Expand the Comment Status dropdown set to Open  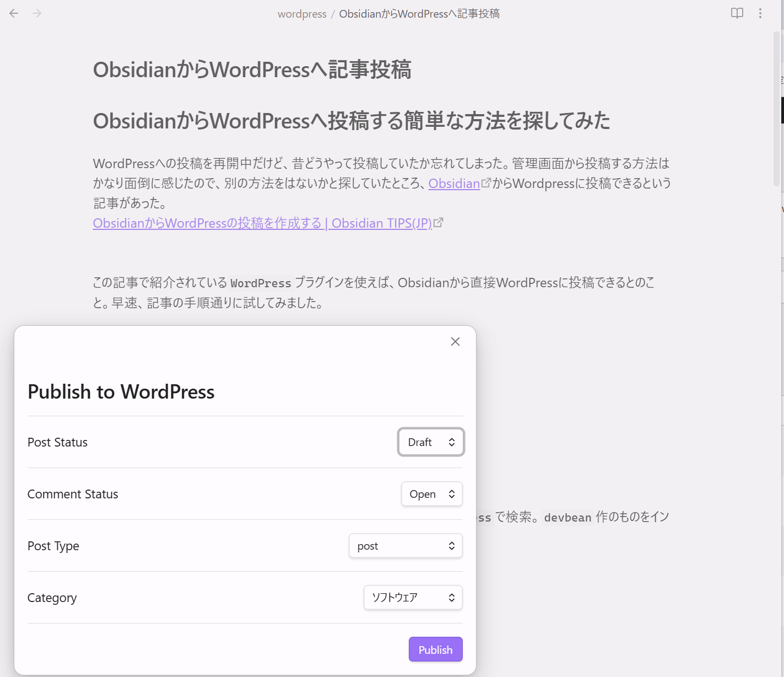pos(431,494)
